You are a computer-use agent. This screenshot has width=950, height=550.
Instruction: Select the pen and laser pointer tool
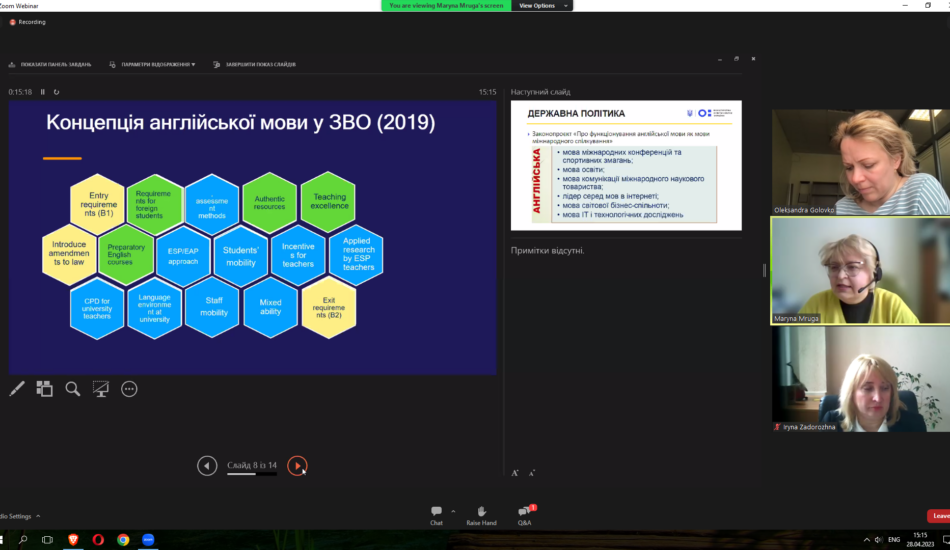17,389
